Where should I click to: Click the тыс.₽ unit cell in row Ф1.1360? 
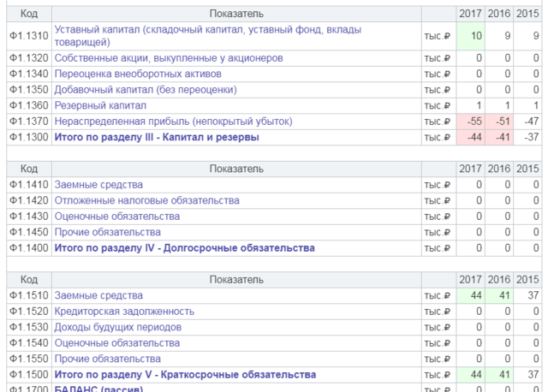438,105
